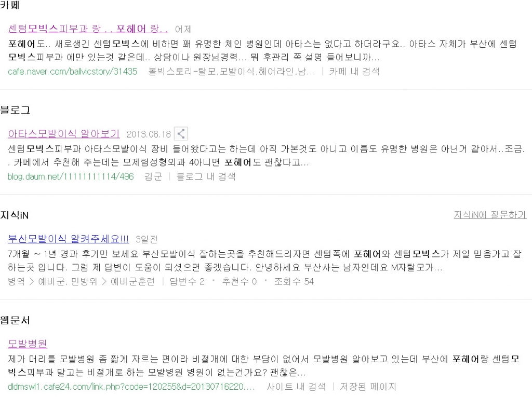Viewport: 532px width, 397px height.
Task: Click the 지식iN section heading
Action: click(x=15, y=215)
